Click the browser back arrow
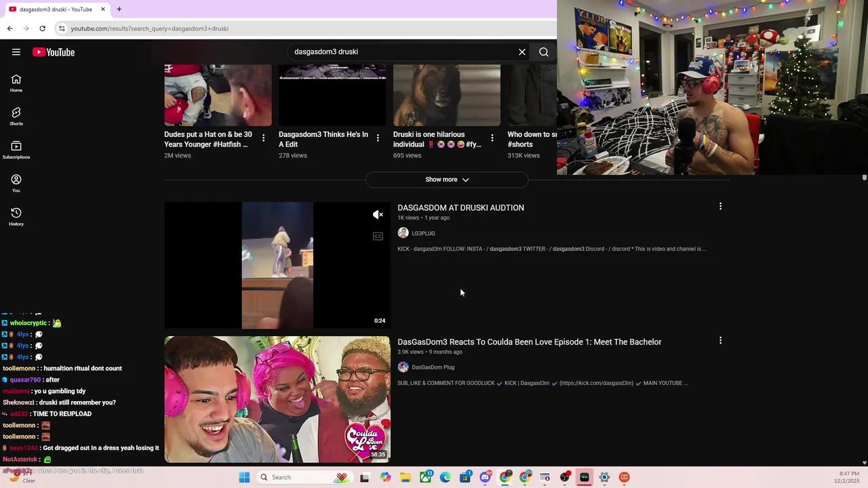The height and width of the screenshot is (488, 868). (10, 28)
